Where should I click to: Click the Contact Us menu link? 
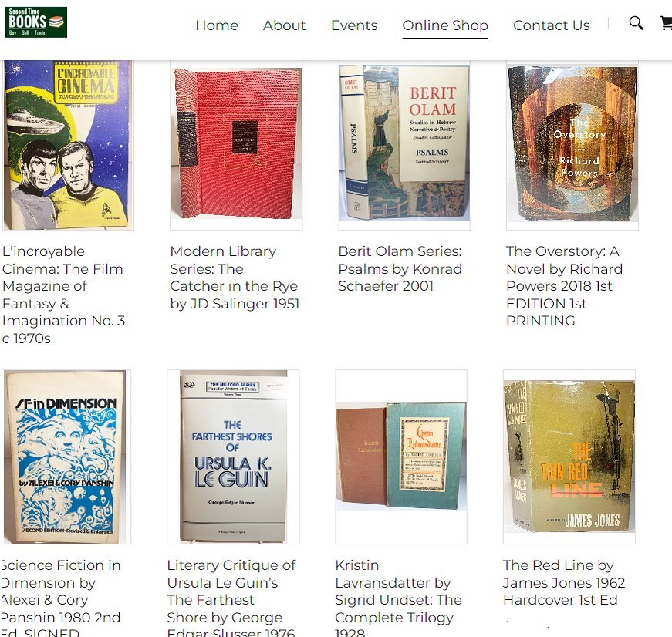tap(551, 25)
